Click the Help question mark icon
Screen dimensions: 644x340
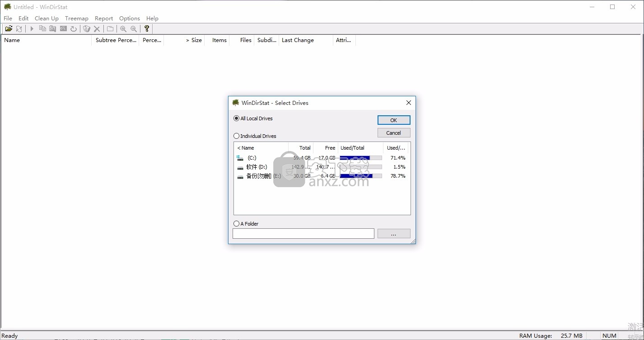tap(147, 28)
